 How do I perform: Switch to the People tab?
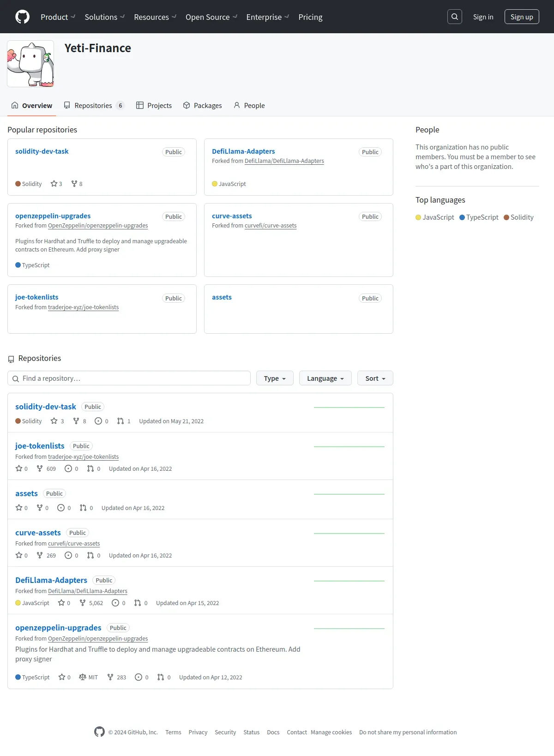pos(249,106)
